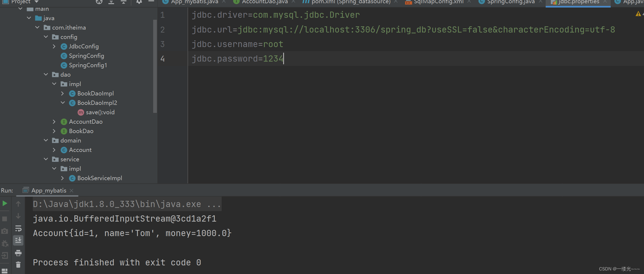Viewport: 644px width, 274px height.
Task: Click the yellow warnings indicator in the editor
Action: pos(638,13)
